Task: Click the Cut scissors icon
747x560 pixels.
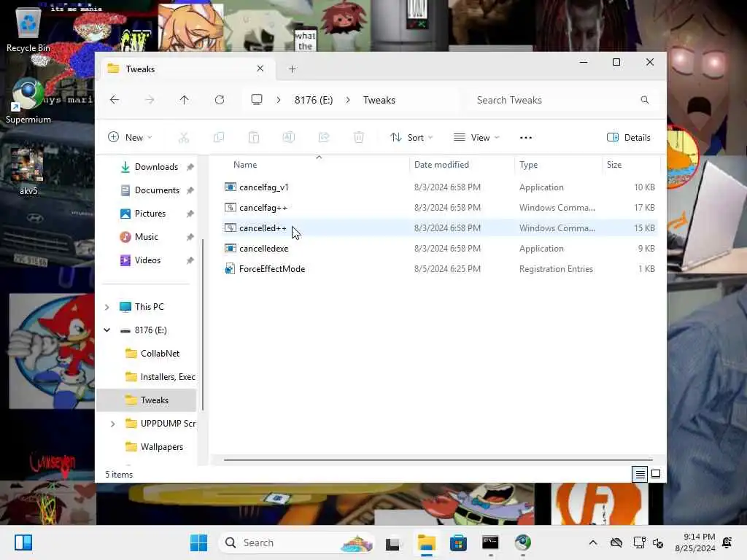Action: (183, 138)
